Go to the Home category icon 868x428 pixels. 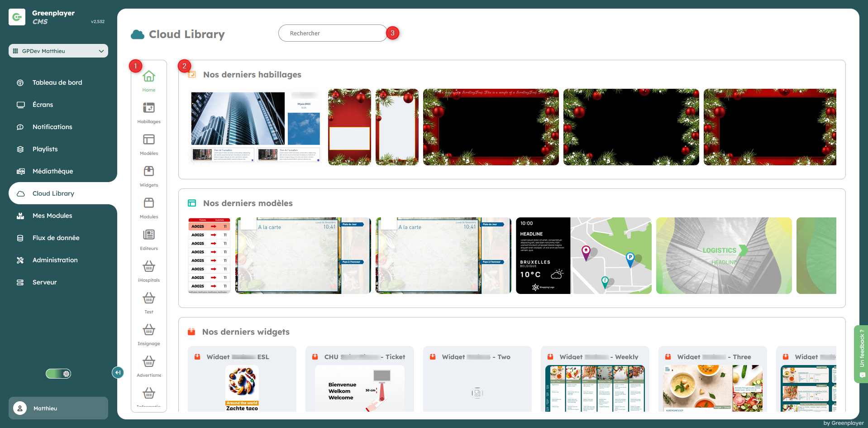(x=149, y=77)
